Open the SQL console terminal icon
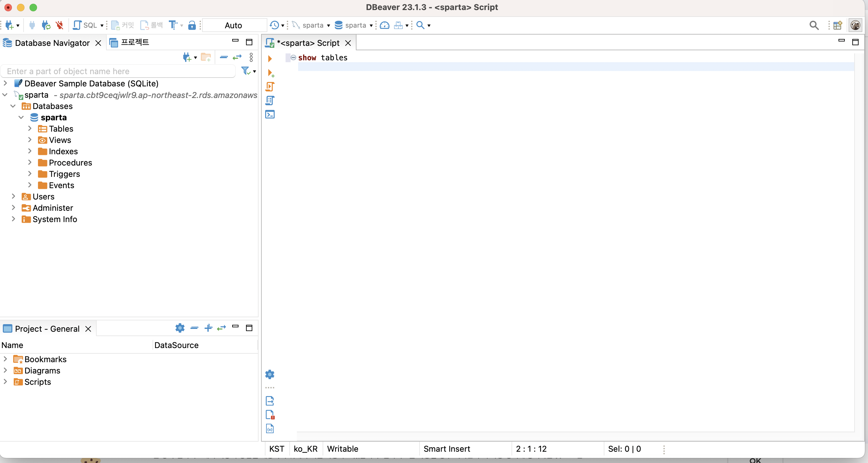868x463 pixels. pyautogui.click(x=270, y=114)
